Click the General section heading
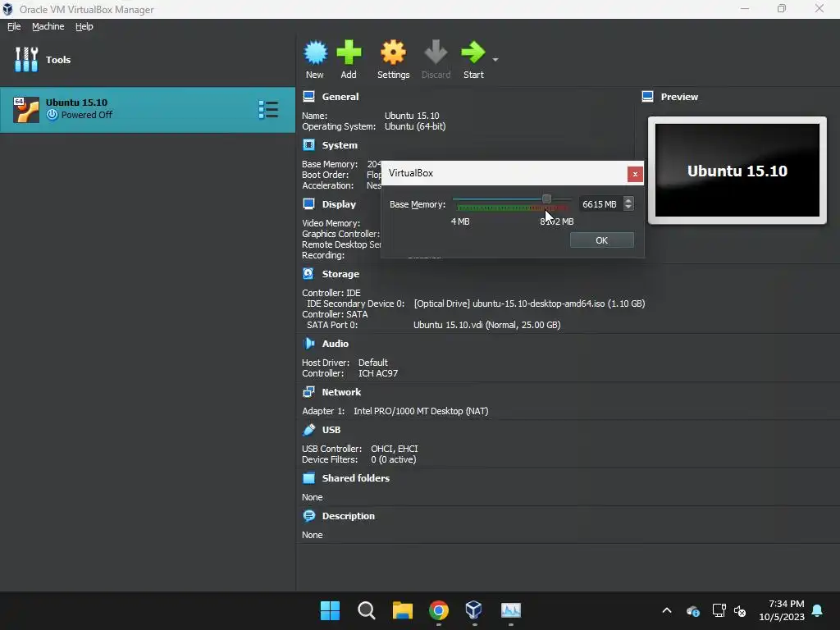Image resolution: width=840 pixels, height=630 pixels. [x=340, y=97]
